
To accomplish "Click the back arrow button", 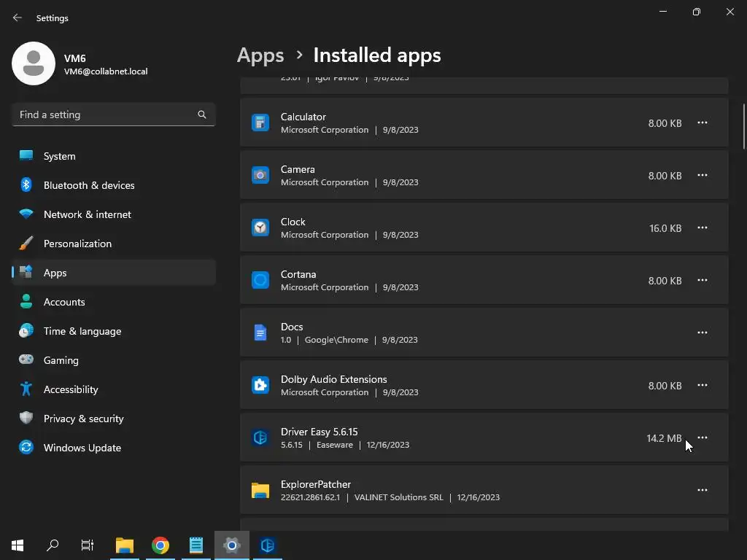I will (x=18, y=17).
